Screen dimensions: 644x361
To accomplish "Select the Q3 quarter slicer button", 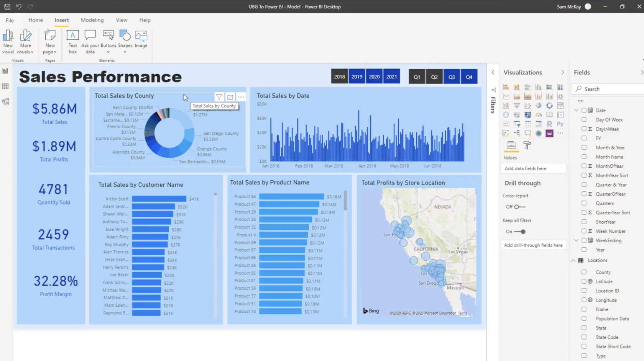I will point(452,77).
